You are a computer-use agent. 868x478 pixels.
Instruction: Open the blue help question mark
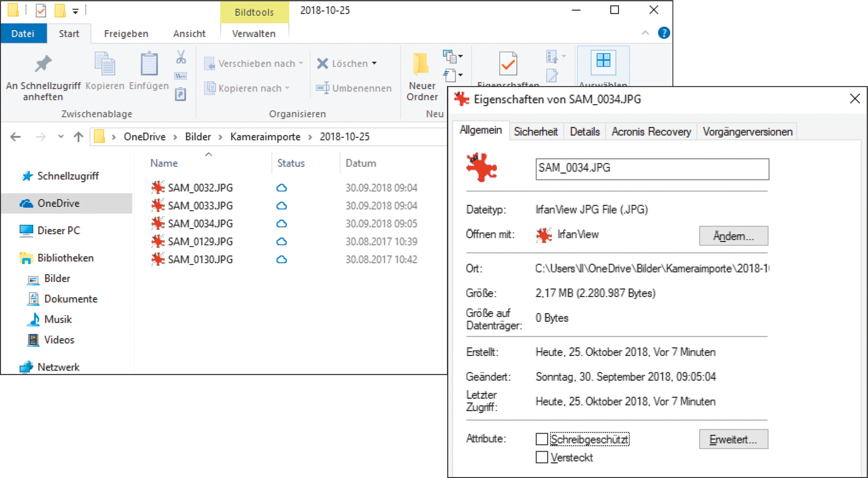click(x=664, y=33)
